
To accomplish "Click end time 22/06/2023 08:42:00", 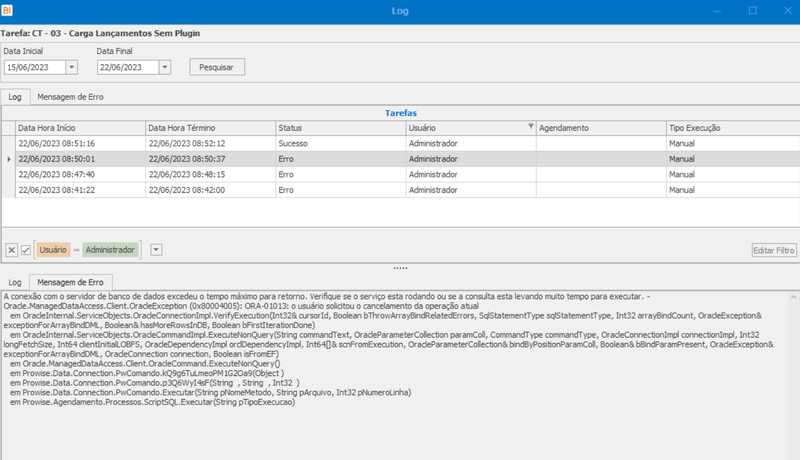I will point(211,190).
